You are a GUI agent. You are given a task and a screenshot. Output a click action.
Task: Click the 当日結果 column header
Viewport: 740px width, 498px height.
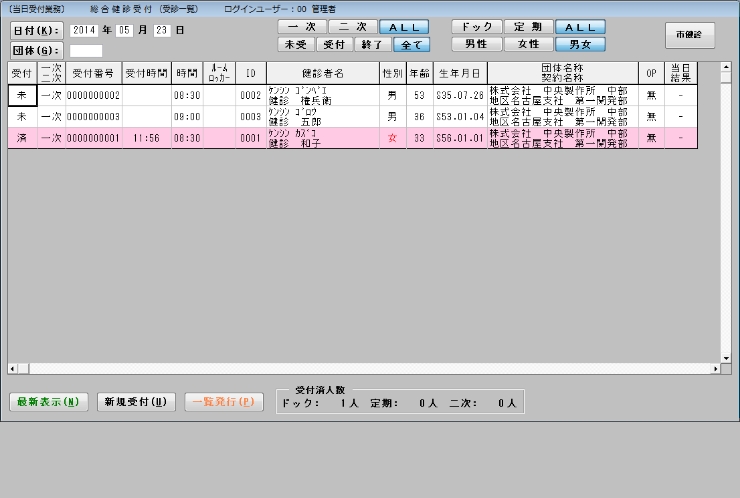(681, 73)
